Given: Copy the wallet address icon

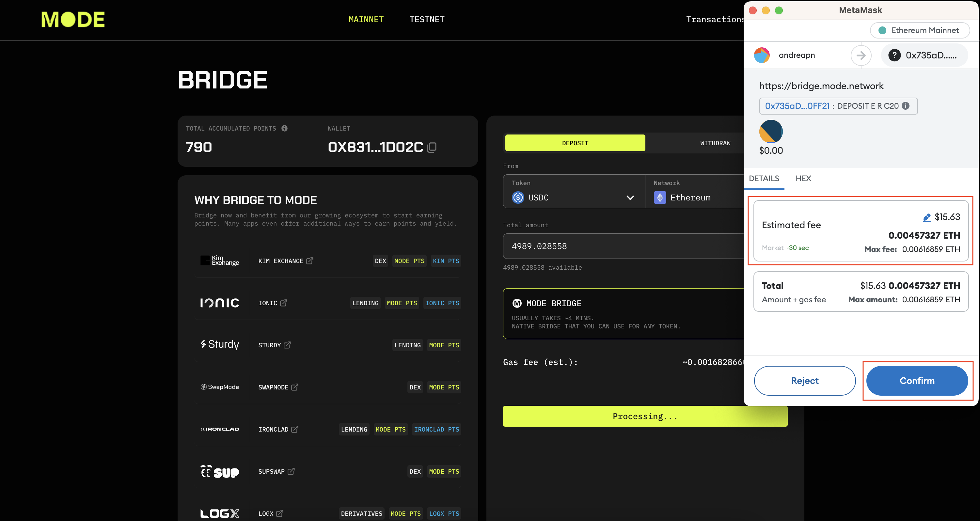Looking at the screenshot, I should (432, 147).
